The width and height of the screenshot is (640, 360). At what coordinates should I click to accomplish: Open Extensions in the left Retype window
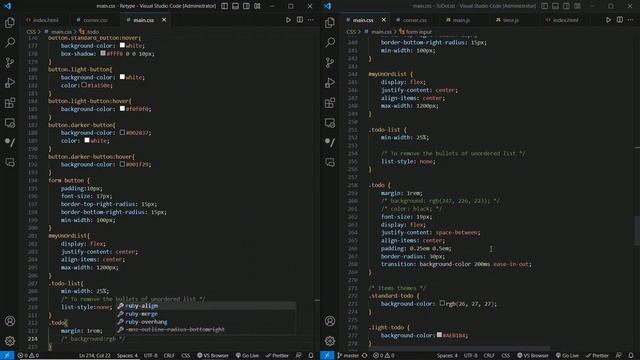tap(10, 102)
